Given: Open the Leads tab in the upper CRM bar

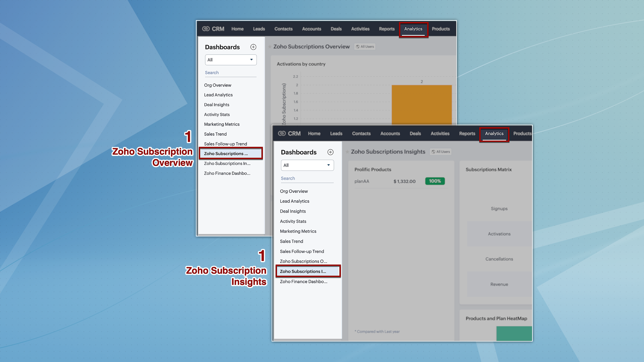Looking at the screenshot, I should 259,29.
